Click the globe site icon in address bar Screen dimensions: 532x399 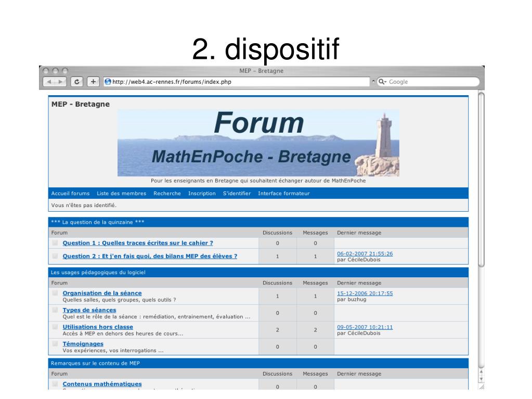(x=108, y=82)
